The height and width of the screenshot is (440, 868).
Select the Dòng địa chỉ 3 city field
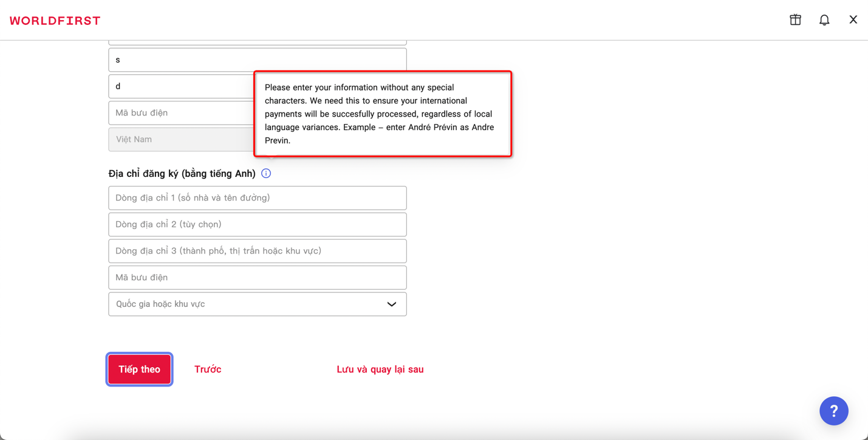[x=257, y=251]
